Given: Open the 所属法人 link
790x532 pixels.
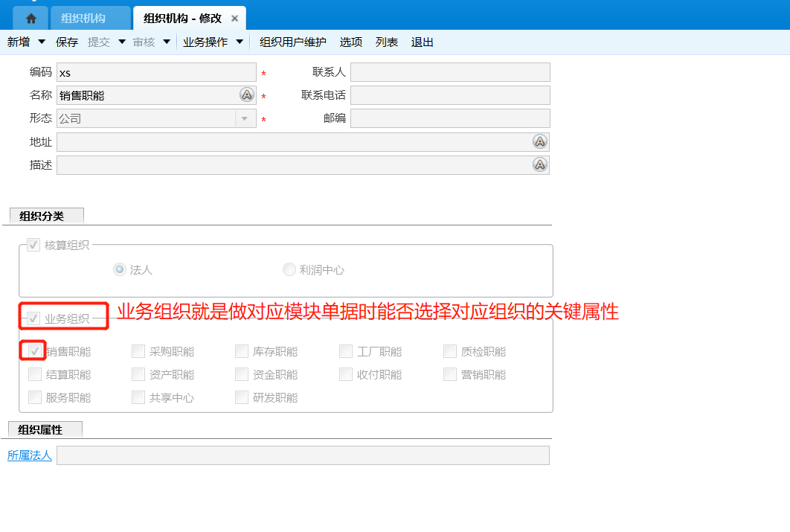Looking at the screenshot, I should point(30,455).
